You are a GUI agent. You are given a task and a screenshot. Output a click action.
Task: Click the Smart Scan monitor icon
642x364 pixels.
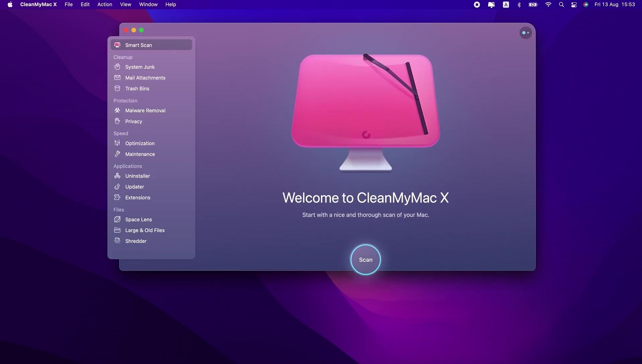point(117,45)
